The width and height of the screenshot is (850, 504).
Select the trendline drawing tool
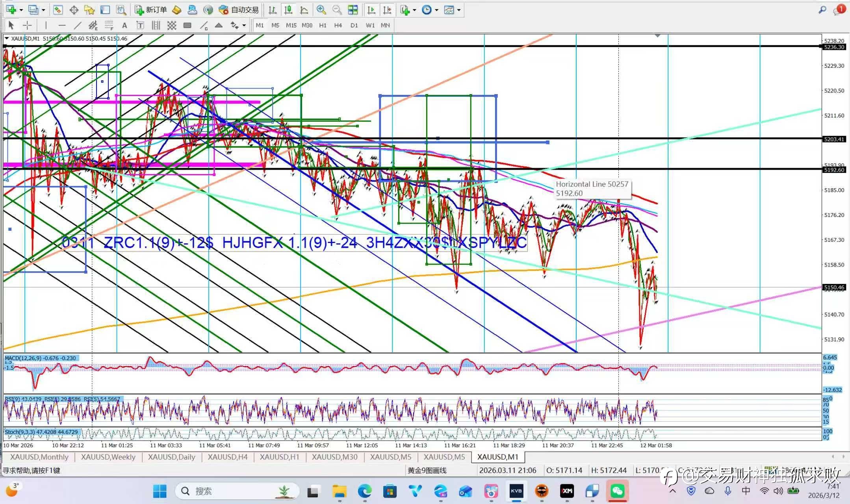[x=78, y=26]
